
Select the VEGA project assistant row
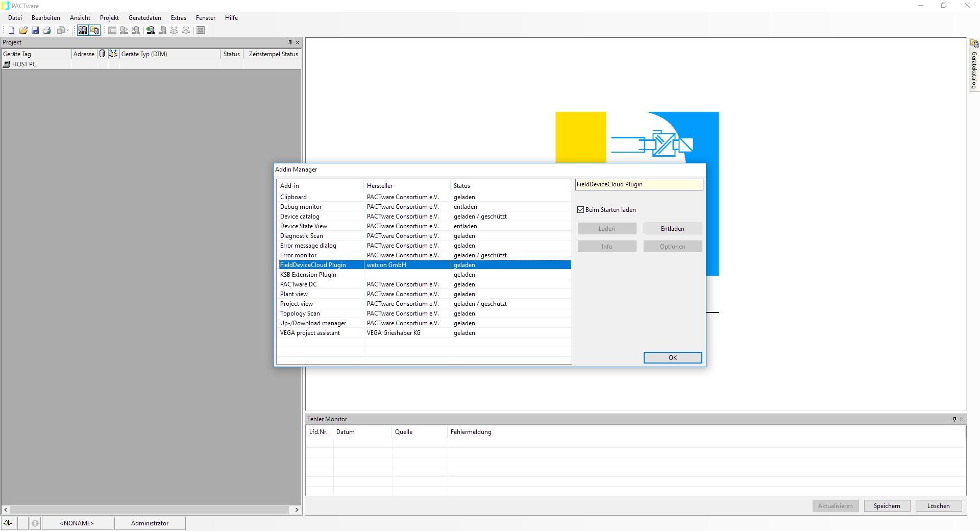424,333
